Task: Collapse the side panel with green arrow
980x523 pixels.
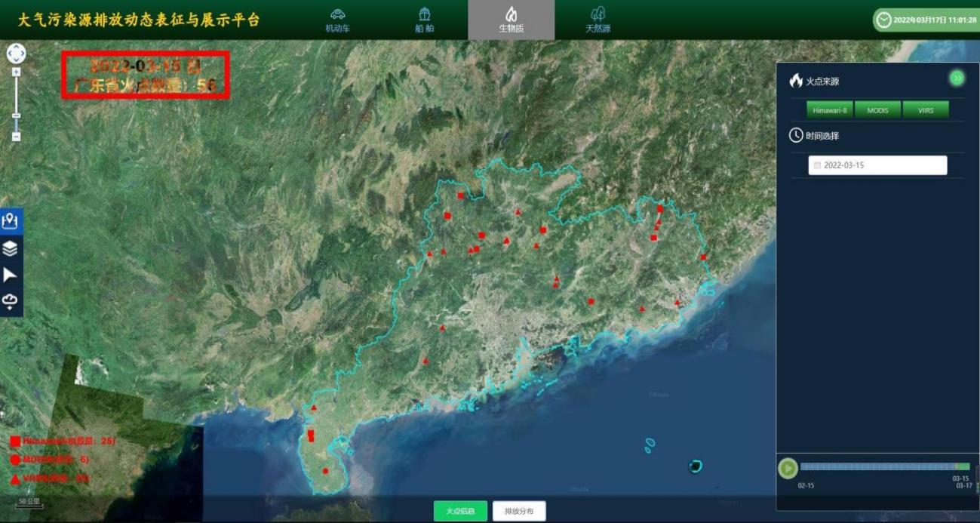Action: pos(957,78)
